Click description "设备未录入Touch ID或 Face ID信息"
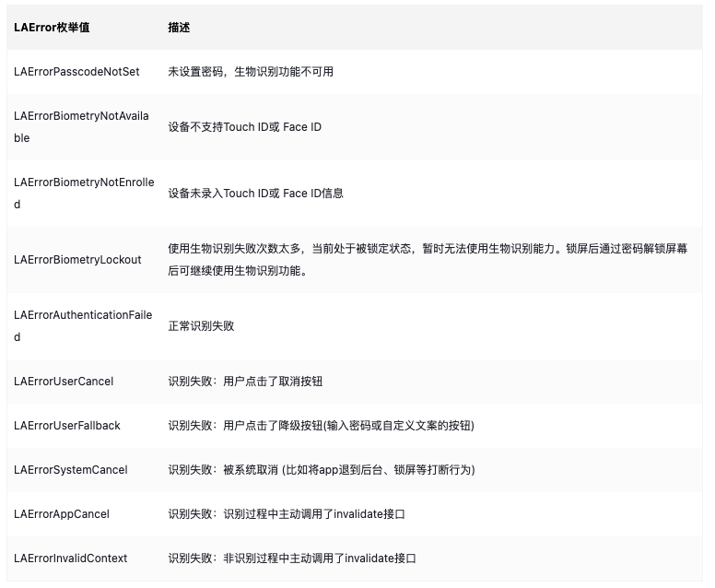 click(255, 194)
